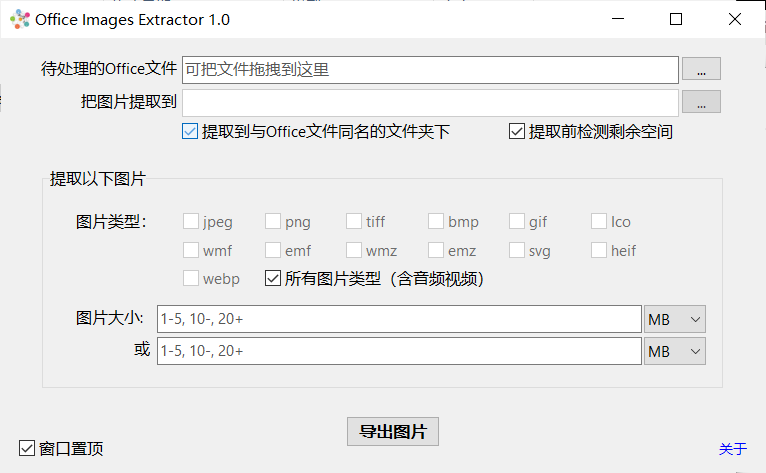766x473 pixels.
Task: Open the first image size MB unit dropdown
Action: point(675,319)
